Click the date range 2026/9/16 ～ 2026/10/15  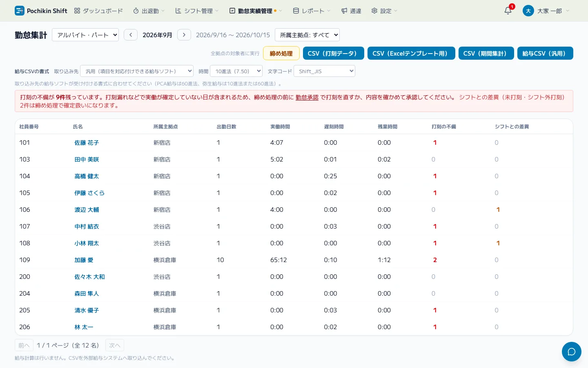tap(233, 35)
